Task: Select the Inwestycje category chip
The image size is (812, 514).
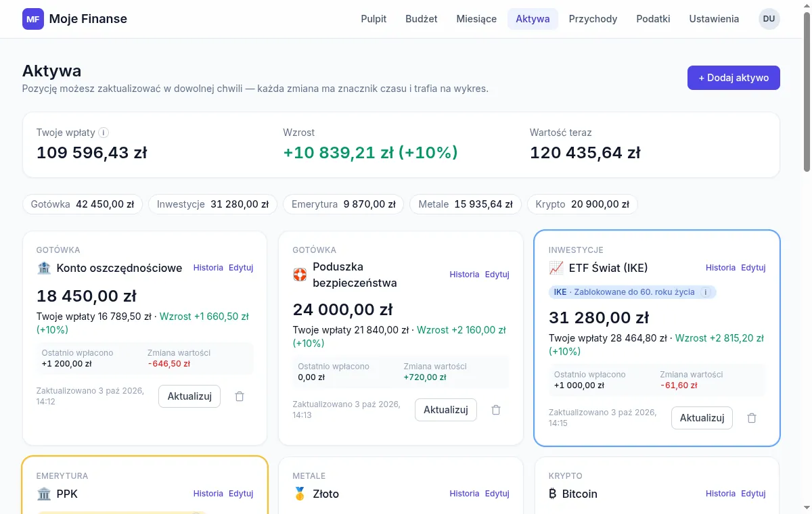Action: pyautogui.click(x=212, y=204)
